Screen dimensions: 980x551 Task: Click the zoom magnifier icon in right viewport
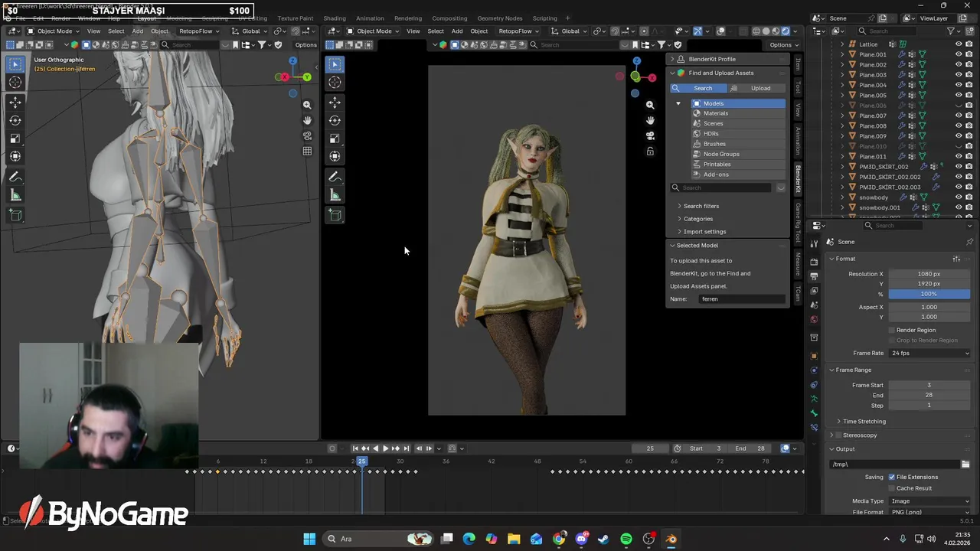[x=650, y=105]
